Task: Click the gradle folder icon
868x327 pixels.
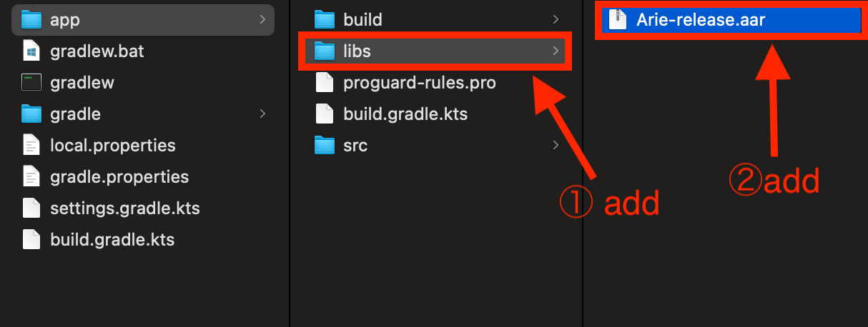Action: pyautogui.click(x=32, y=114)
